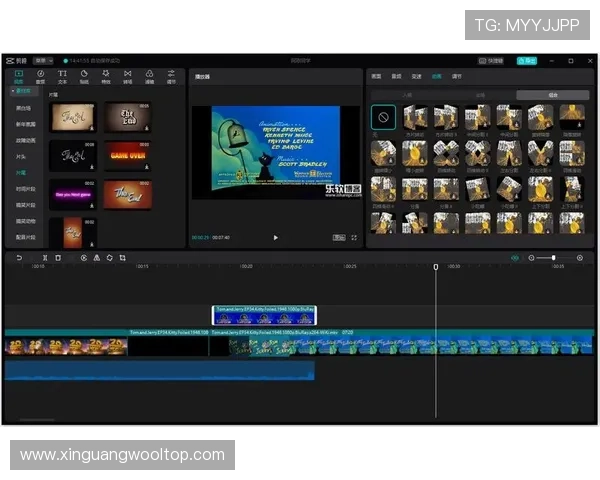Screen dimensions: 600x480
Task: Click the Undo arrow in timeline toolbar
Action: click(18, 258)
